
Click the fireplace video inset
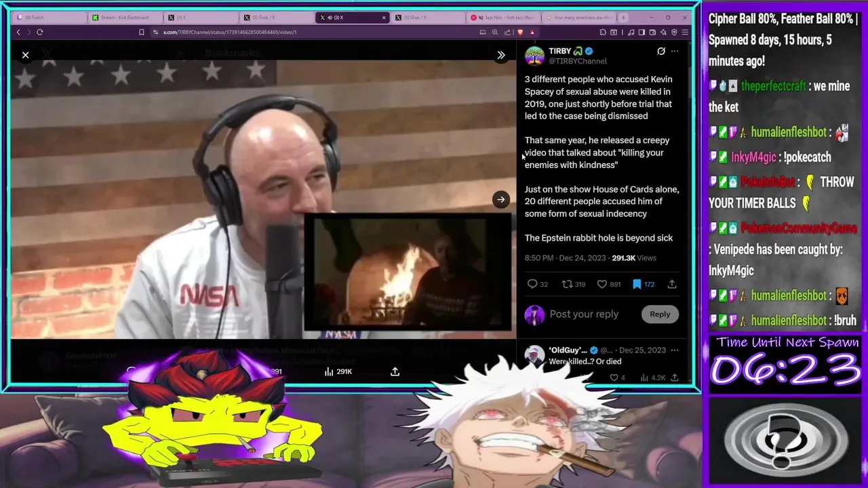[408, 273]
